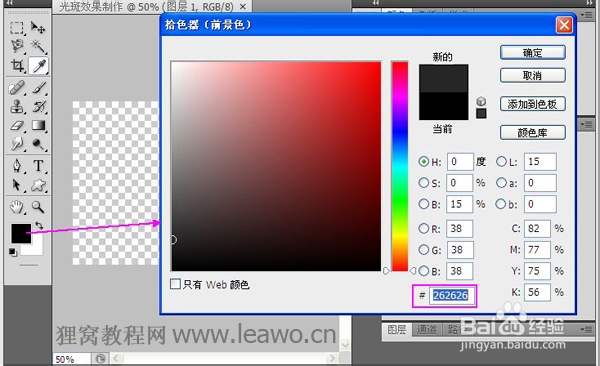600x366 pixels.
Task: Click the L value input field
Action: coord(540,162)
